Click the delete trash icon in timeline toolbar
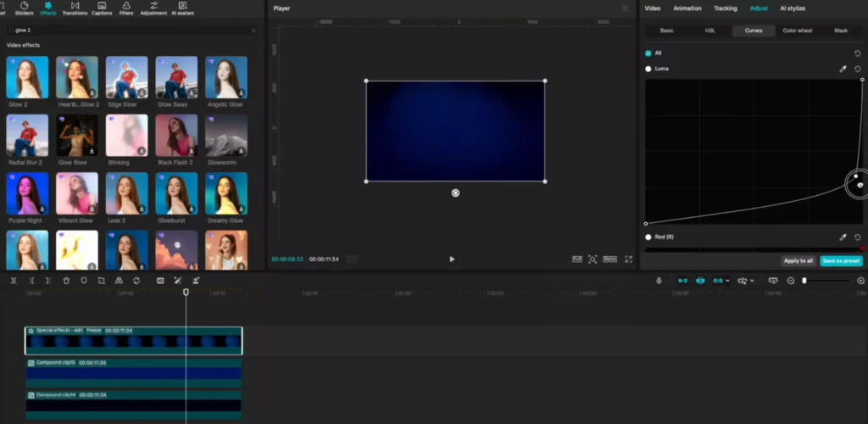The width and height of the screenshot is (868, 424). point(66,281)
